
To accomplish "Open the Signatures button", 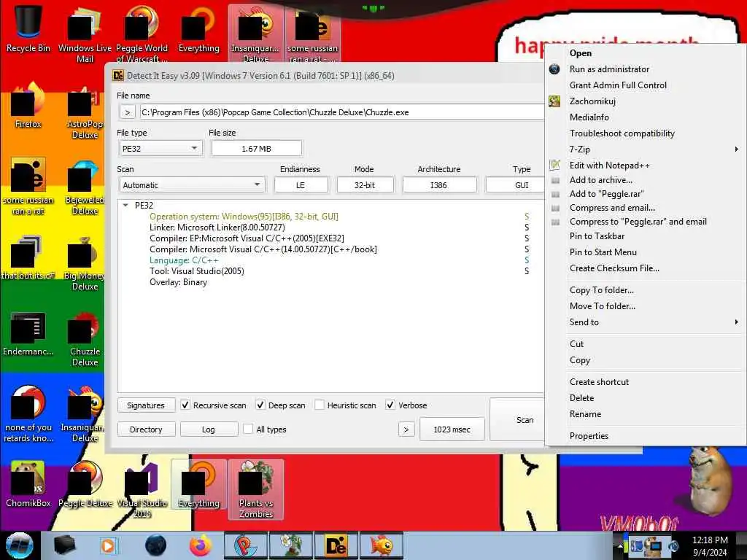I will [146, 405].
